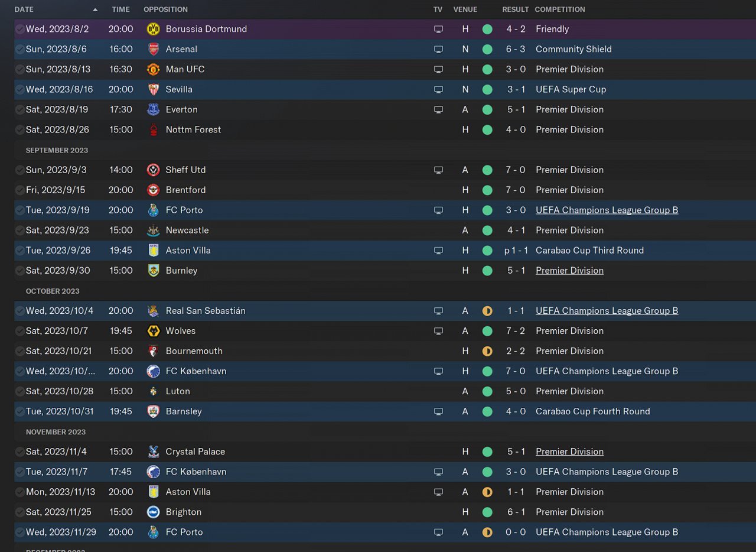The width and height of the screenshot is (756, 552).
Task: Sort by the Competition column header
Action: pyautogui.click(x=559, y=9)
